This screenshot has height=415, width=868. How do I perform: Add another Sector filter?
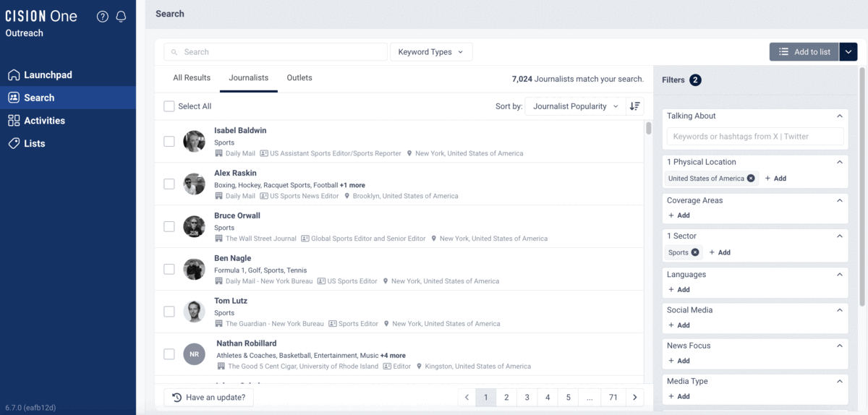coord(720,252)
